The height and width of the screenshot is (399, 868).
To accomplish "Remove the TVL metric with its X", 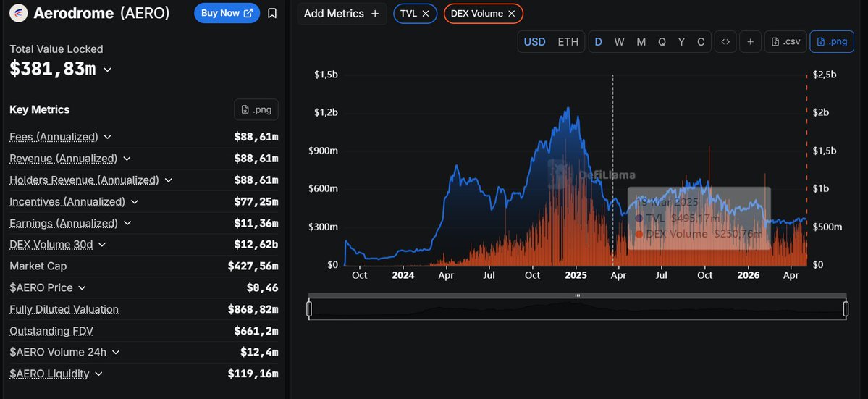I will [x=425, y=14].
